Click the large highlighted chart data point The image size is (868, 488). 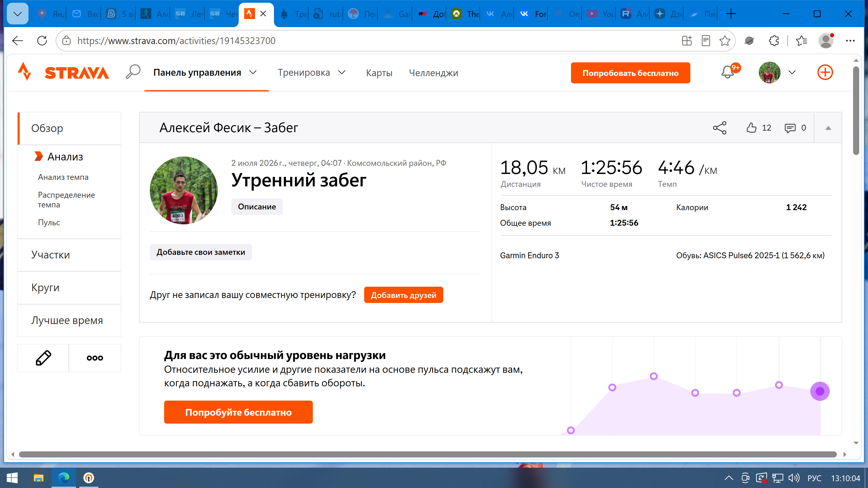tap(819, 391)
